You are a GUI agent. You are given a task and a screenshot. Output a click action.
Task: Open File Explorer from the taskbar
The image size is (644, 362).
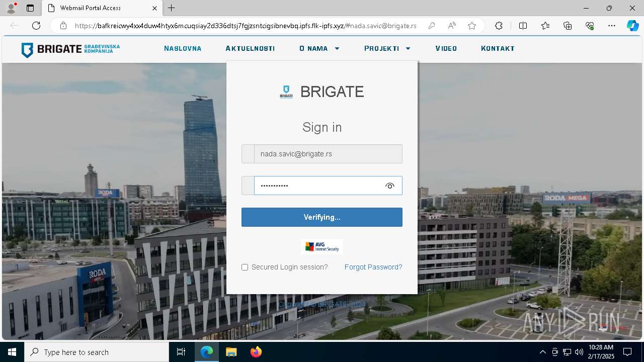click(231, 352)
